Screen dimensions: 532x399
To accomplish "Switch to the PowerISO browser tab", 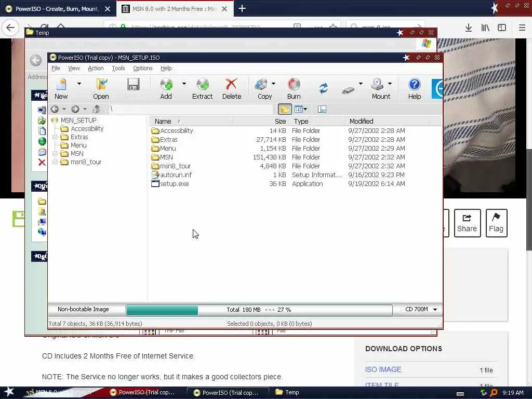I will 57,9.
